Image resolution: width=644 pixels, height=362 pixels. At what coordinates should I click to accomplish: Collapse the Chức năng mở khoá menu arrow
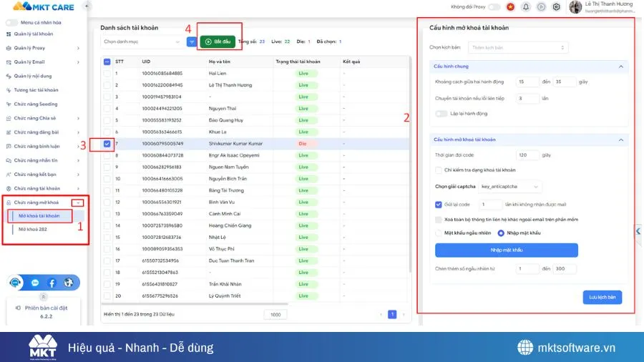pyautogui.click(x=77, y=202)
